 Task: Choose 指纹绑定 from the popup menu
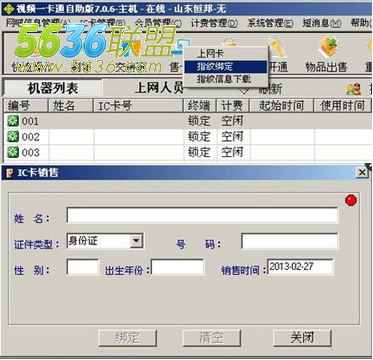(226, 67)
